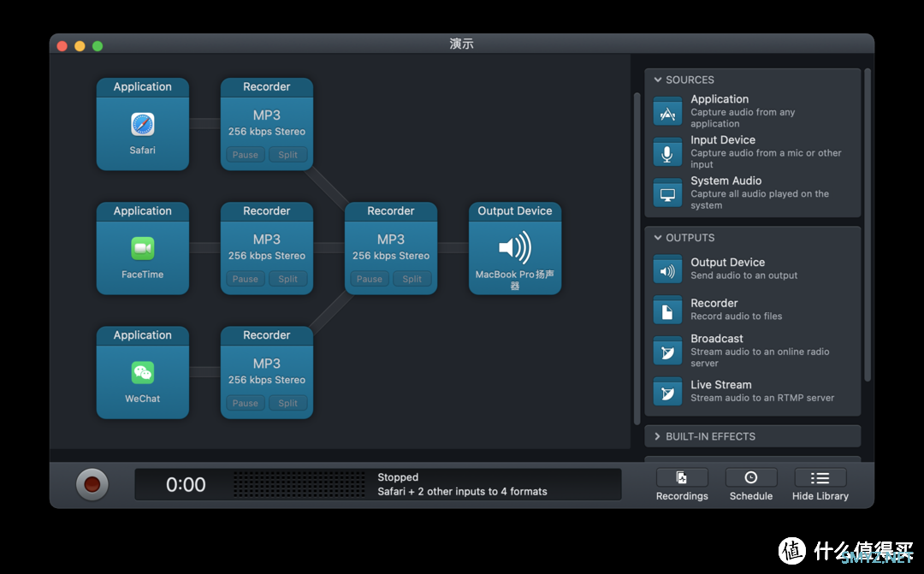Click the window title "演示"
This screenshot has width=924, height=574.
click(x=461, y=44)
